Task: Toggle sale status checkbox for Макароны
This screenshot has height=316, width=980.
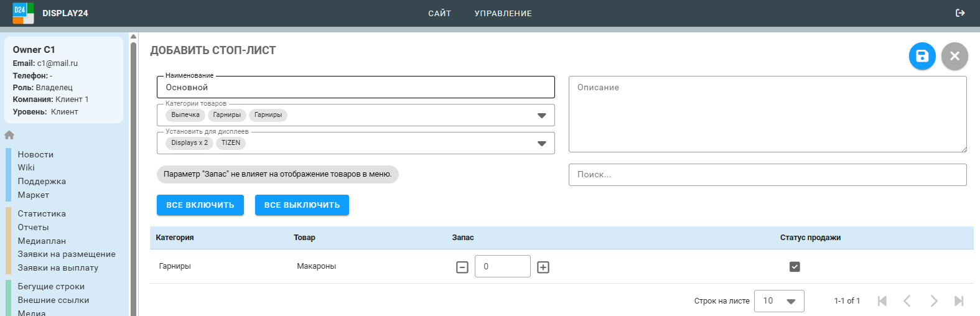Action: pos(795,267)
